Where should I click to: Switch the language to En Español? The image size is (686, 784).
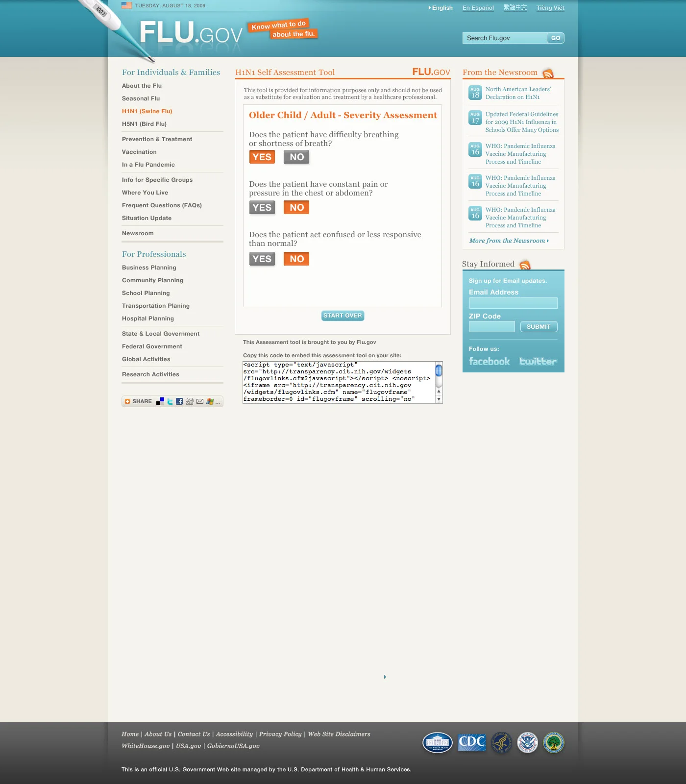pyautogui.click(x=478, y=8)
